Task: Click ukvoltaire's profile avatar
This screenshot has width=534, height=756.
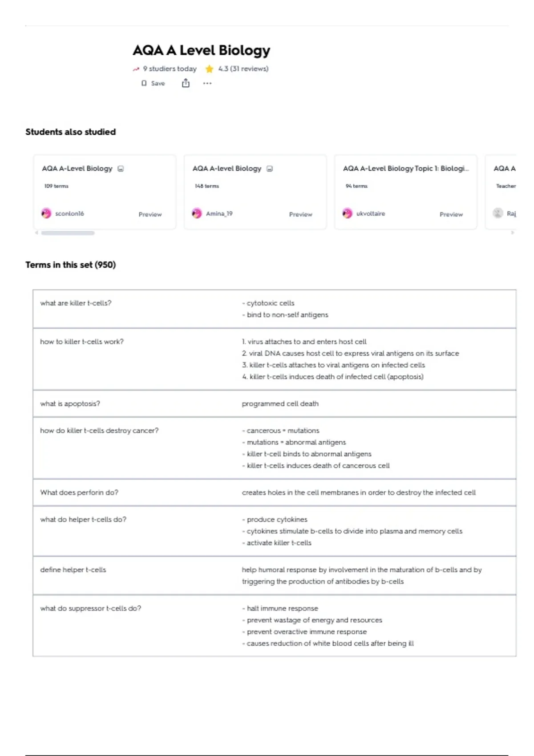Action: (347, 213)
